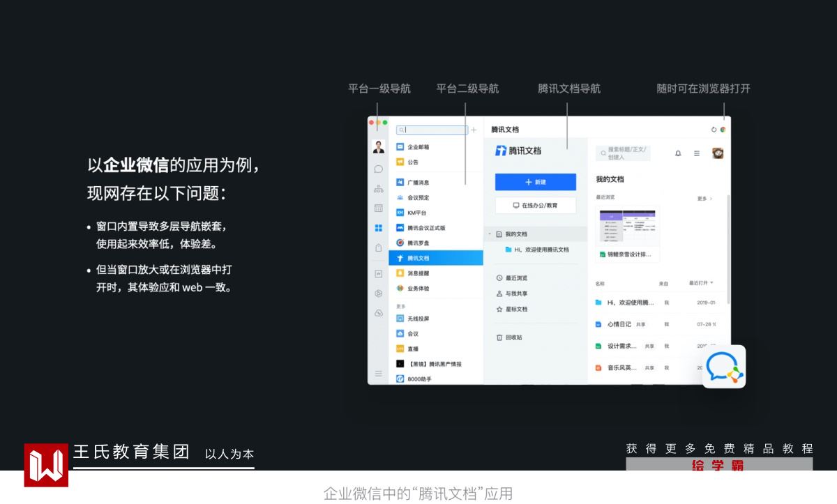Open the notification bell in Tencent Docs

point(678,153)
